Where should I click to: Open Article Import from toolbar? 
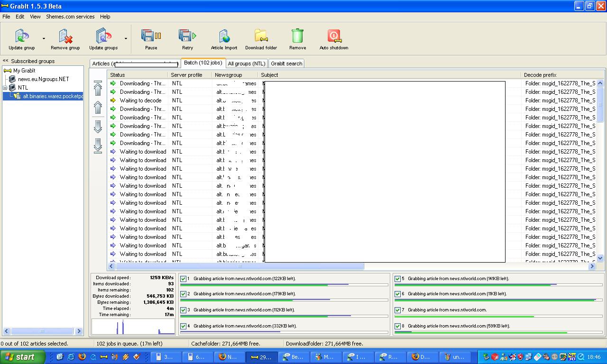[x=224, y=36]
